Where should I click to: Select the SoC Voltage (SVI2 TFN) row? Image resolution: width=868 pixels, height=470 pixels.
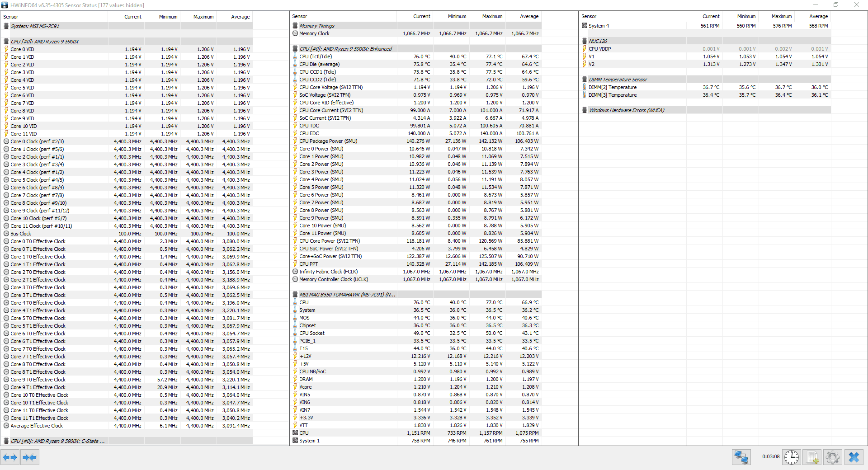tap(415, 95)
